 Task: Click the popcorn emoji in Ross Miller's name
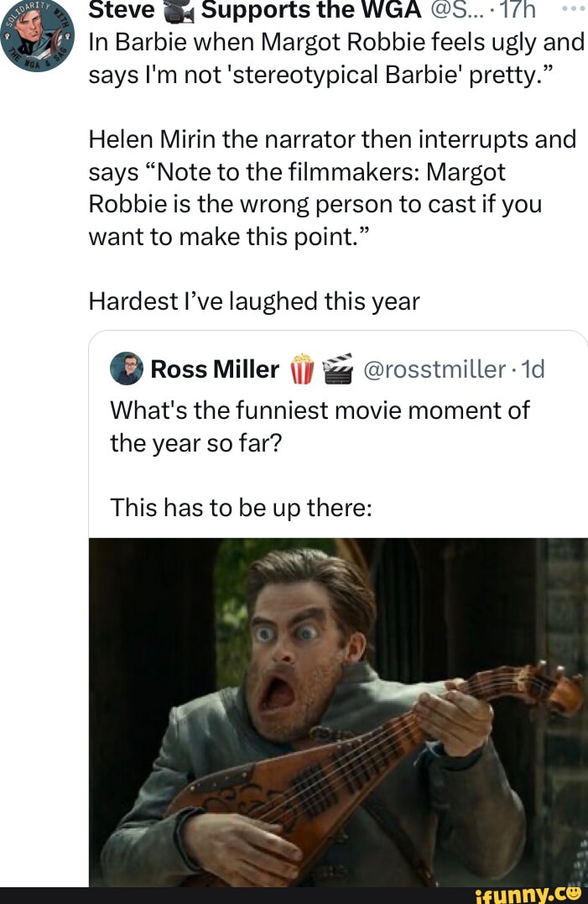pos(302,369)
